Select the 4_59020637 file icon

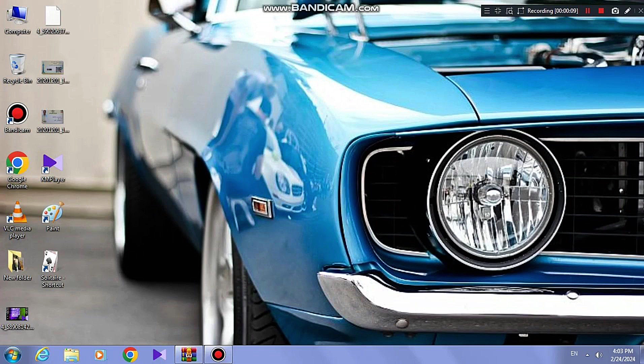tap(53, 20)
